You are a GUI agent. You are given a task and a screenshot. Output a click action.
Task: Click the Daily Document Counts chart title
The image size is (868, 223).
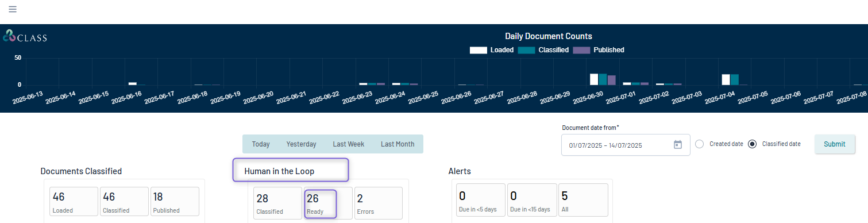(x=549, y=36)
